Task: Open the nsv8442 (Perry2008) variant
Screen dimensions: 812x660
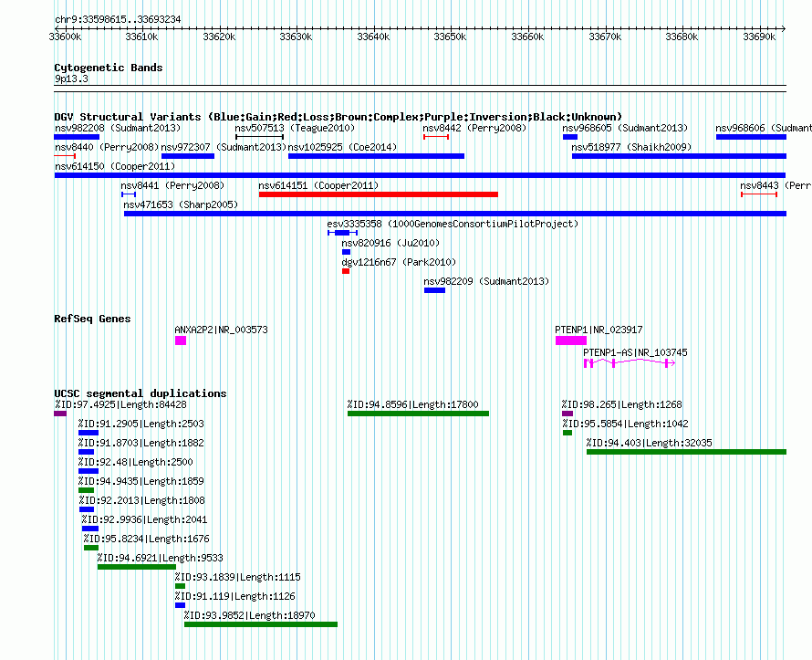Action: [x=474, y=128]
